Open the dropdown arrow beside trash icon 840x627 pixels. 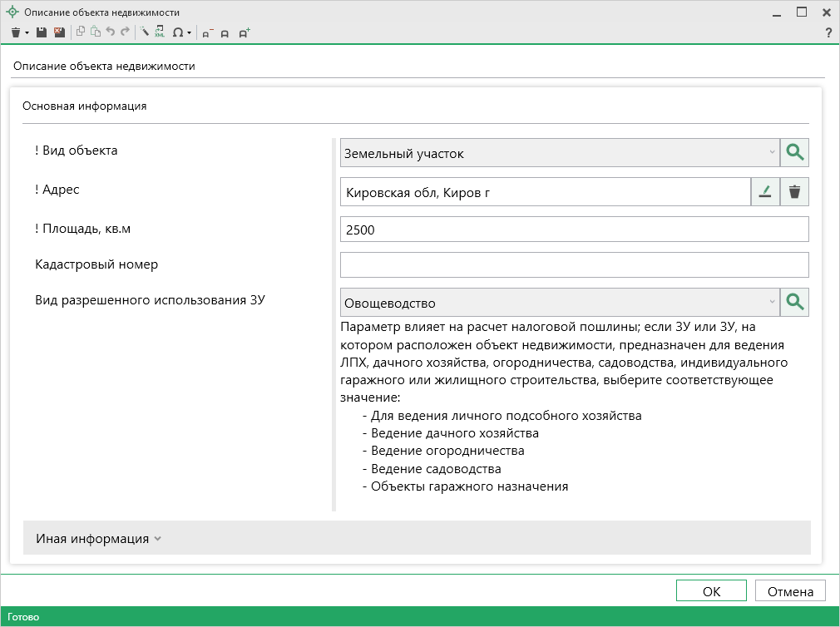tap(27, 34)
